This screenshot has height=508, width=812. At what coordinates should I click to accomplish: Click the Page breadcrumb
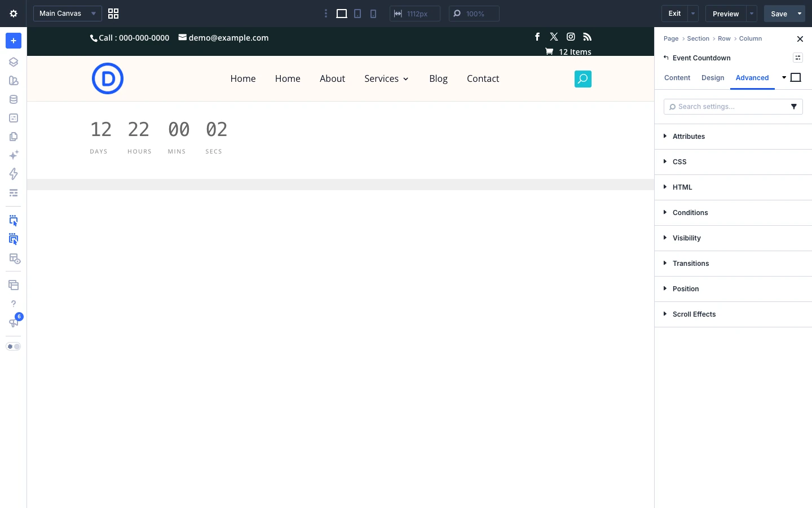[x=671, y=38]
